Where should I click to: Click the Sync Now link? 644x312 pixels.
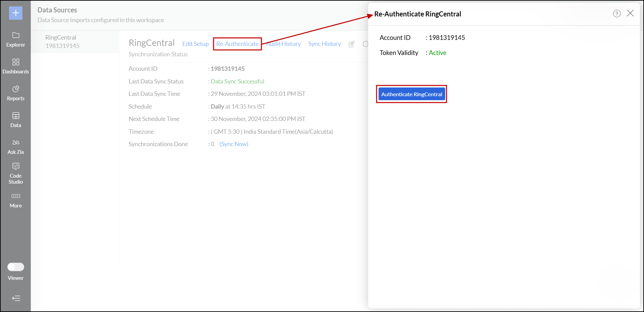[234, 144]
